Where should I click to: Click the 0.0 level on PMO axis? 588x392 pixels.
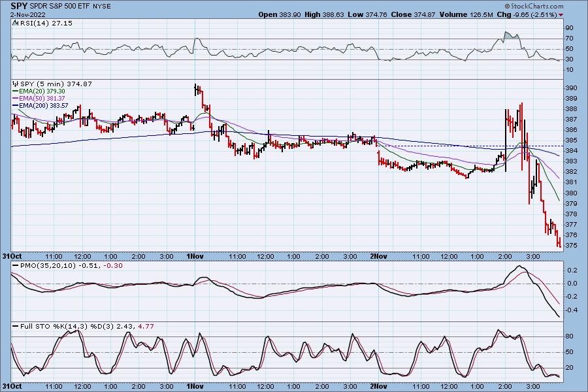click(x=572, y=283)
